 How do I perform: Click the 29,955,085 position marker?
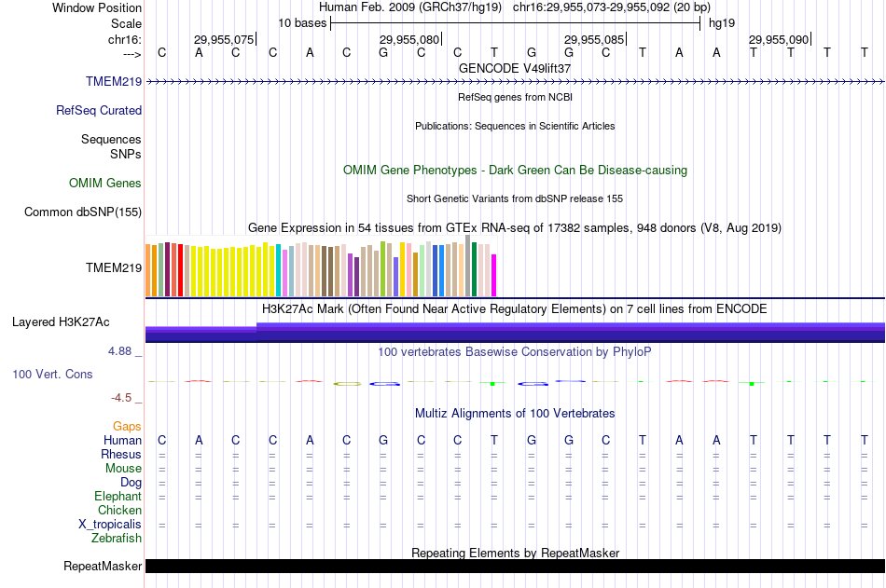[595, 39]
